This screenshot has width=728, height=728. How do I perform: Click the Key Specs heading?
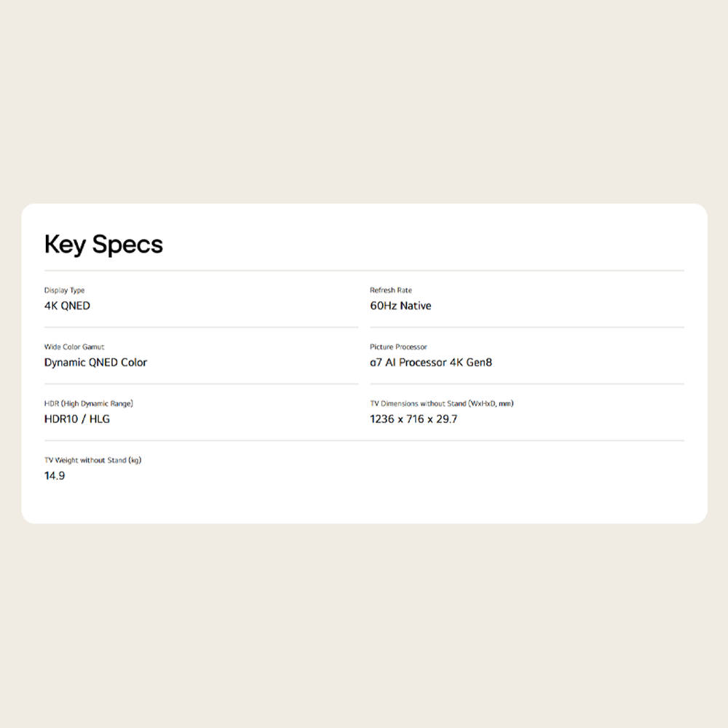[x=103, y=245]
